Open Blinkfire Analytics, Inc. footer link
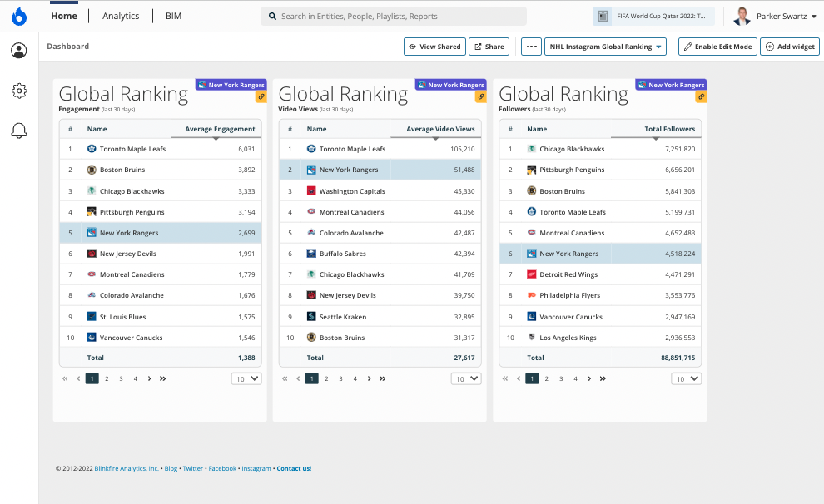Image resolution: width=824 pixels, height=504 pixels. (127, 468)
